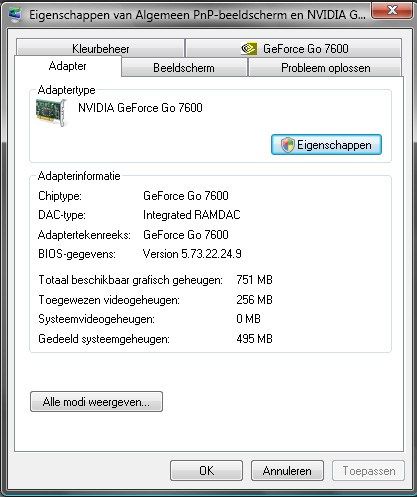Click Alle modi weergeven button

point(96,402)
